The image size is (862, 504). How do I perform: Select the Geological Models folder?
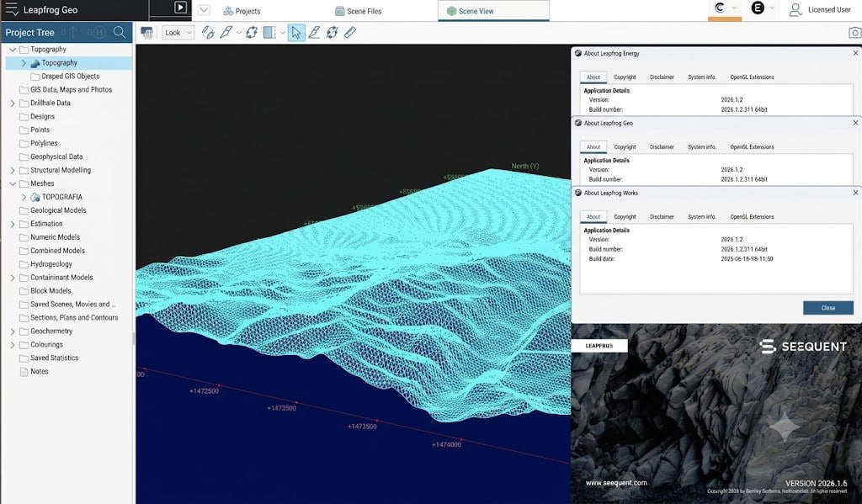coord(53,210)
